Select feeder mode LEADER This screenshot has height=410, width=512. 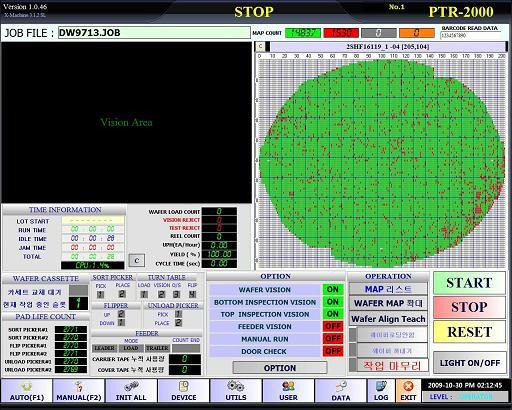coord(105,348)
